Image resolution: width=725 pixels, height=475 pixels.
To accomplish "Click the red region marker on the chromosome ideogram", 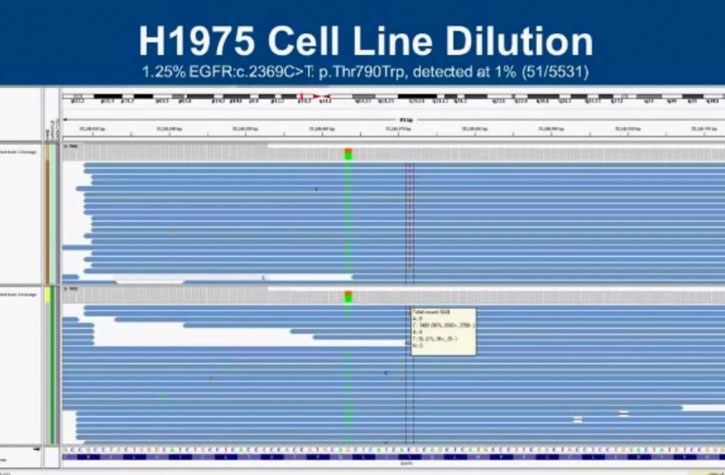I will click(x=318, y=100).
